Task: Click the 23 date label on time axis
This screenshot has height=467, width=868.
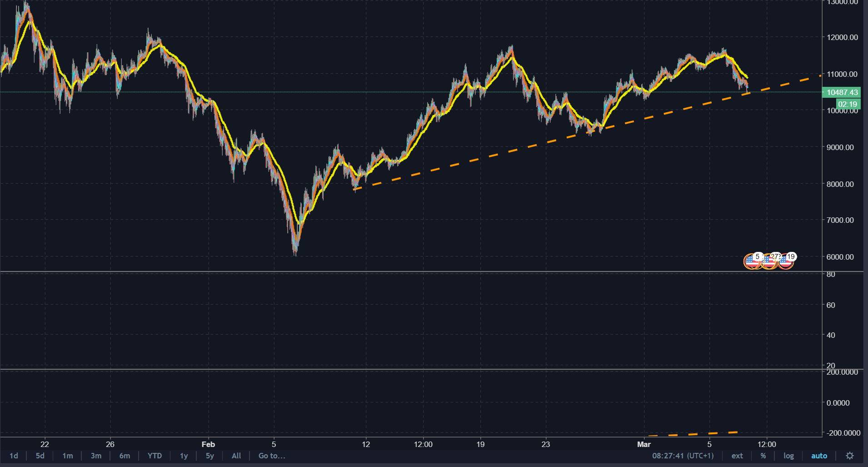Action: [x=545, y=444]
